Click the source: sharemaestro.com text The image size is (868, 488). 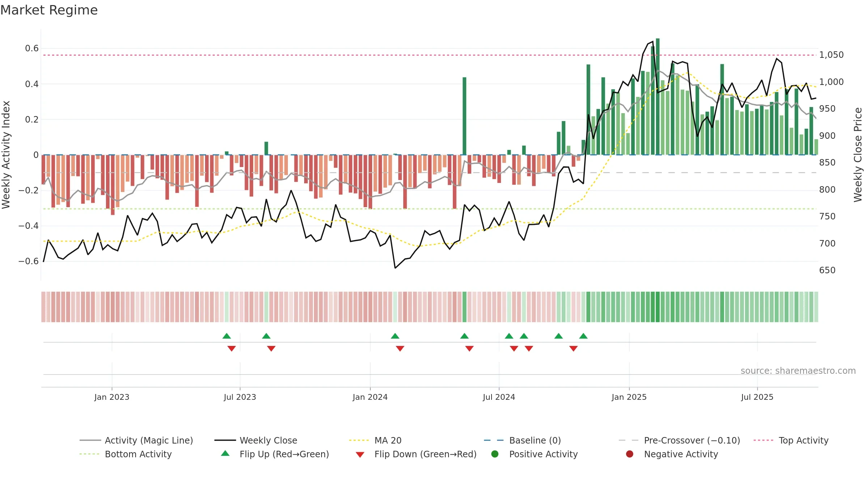pos(798,371)
